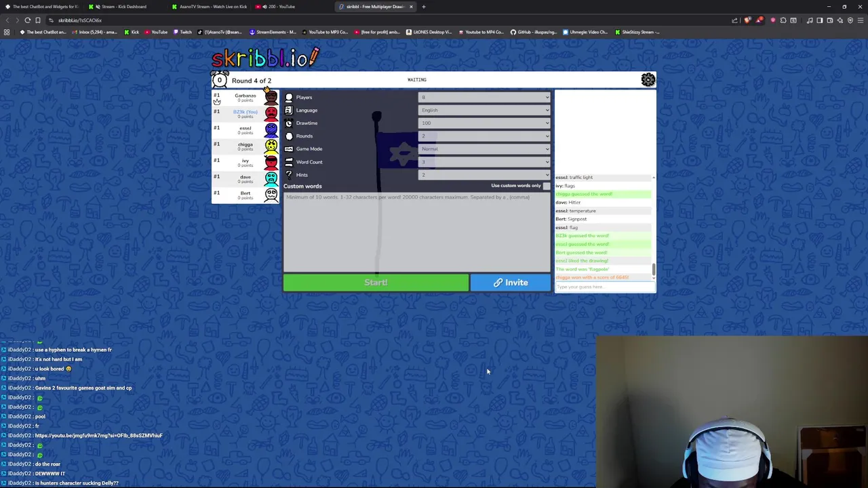Open Brave Rewards triangle icon
The image size is (868, 488).
pyautogui.click(x=758, y=20)
